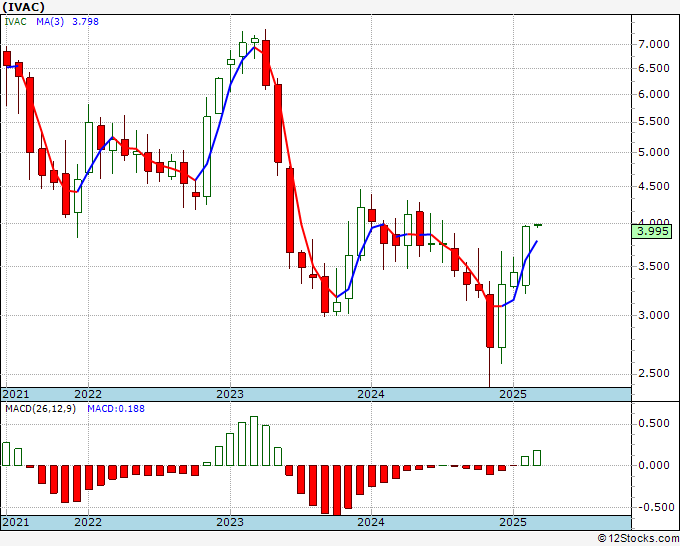Click the 6.000 price axis label
The image size is (680, 546).
(654, 95)
